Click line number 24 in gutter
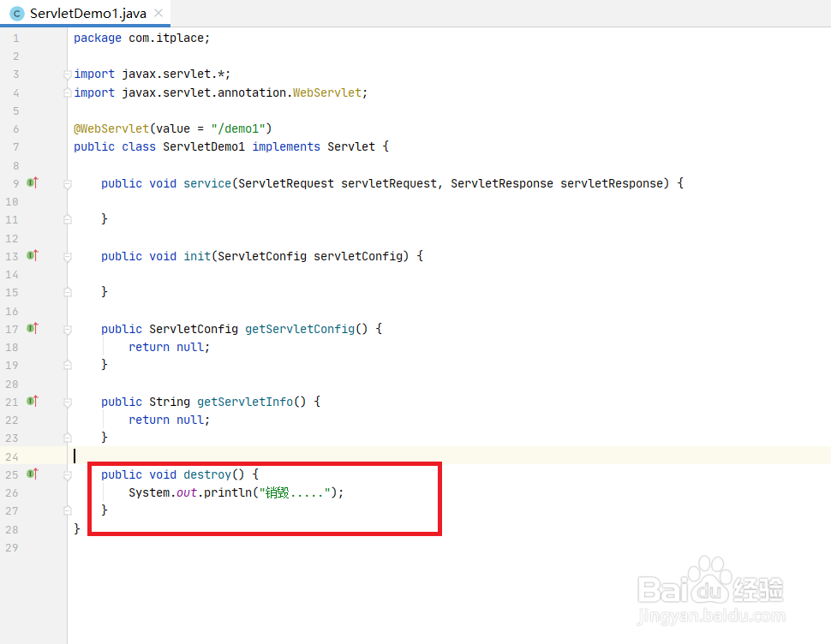The image size is (831, 644). pos(12,456)
